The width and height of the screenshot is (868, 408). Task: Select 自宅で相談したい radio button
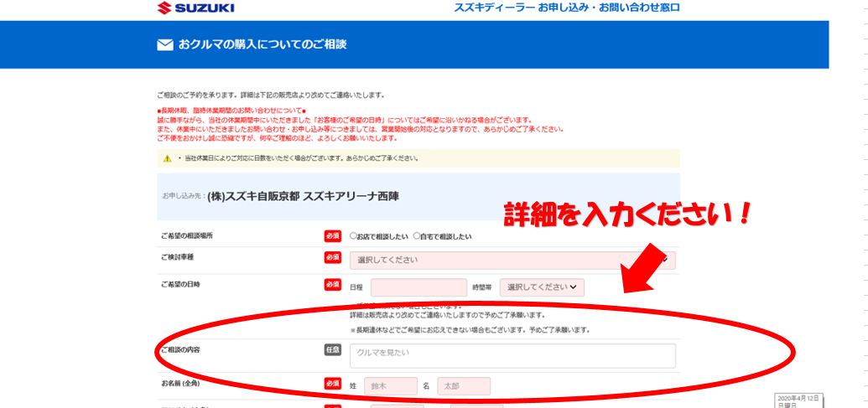417,236
